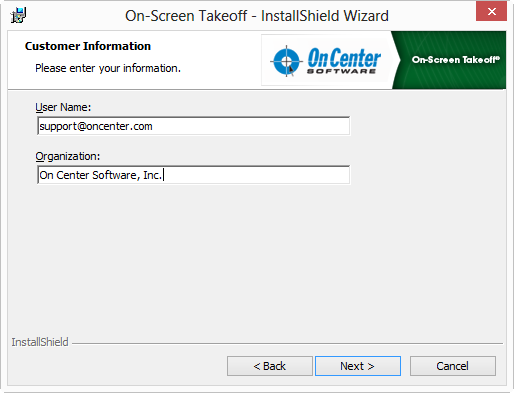The height and width of the screenshot is (393, 514).
Task: Click the green On-Screen Takeoff banner
Action: coord(449,60)
